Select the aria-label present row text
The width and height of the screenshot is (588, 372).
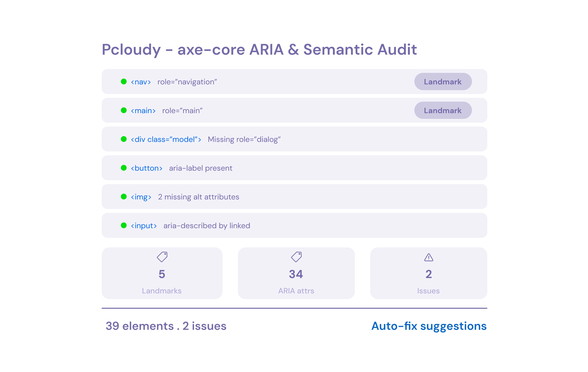(x=200, y=168)
